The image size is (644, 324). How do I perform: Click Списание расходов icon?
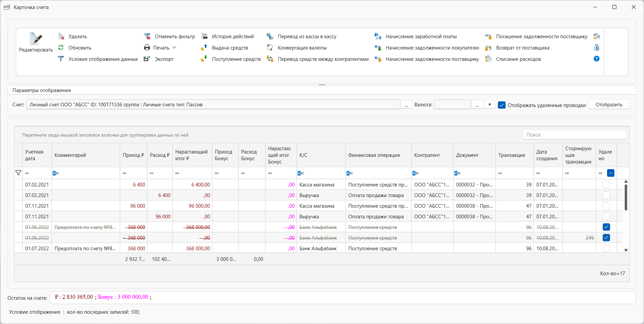tap(488, 59)
